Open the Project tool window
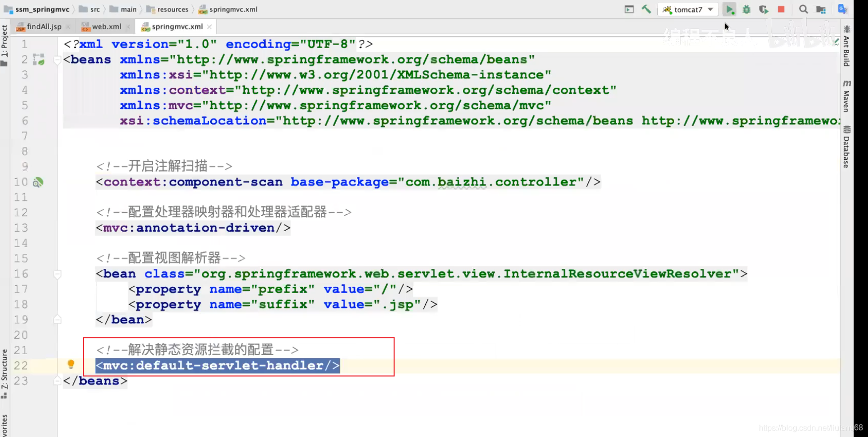868x437 pixels. 4,45
